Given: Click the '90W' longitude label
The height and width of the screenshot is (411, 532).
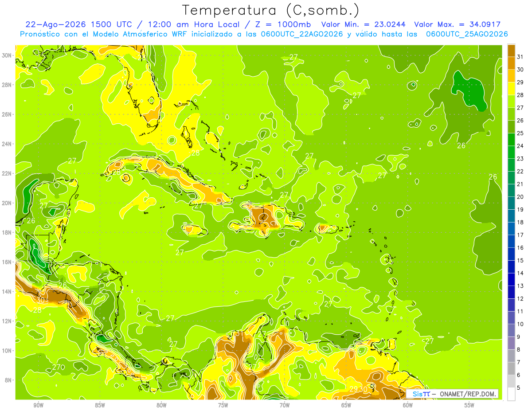Looking at the screenshot, I should click(38, 405).
